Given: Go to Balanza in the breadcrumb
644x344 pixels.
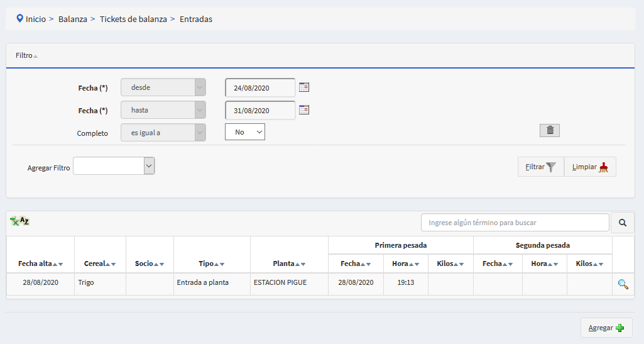Looking at the screenshot, I should coord(72,19).
